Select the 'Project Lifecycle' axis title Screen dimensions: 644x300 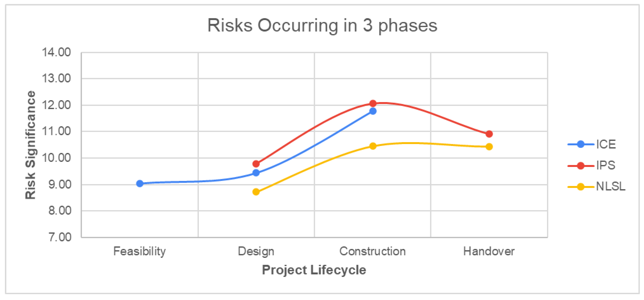[314, 270]
